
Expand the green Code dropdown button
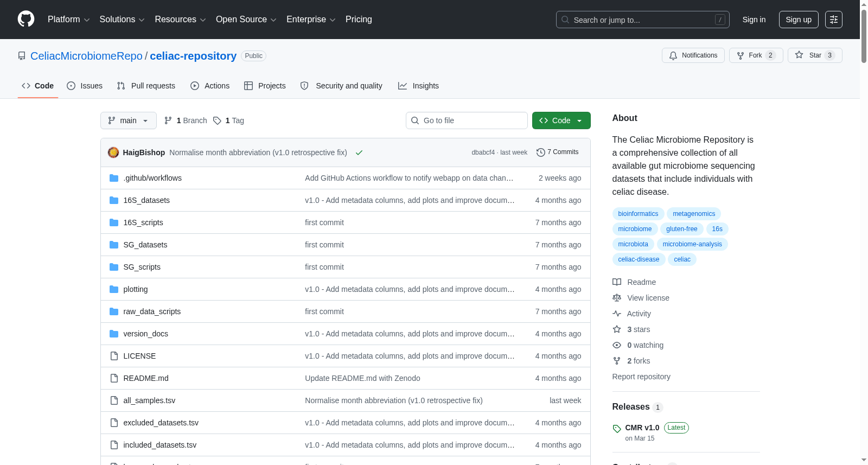coord(561,120)
